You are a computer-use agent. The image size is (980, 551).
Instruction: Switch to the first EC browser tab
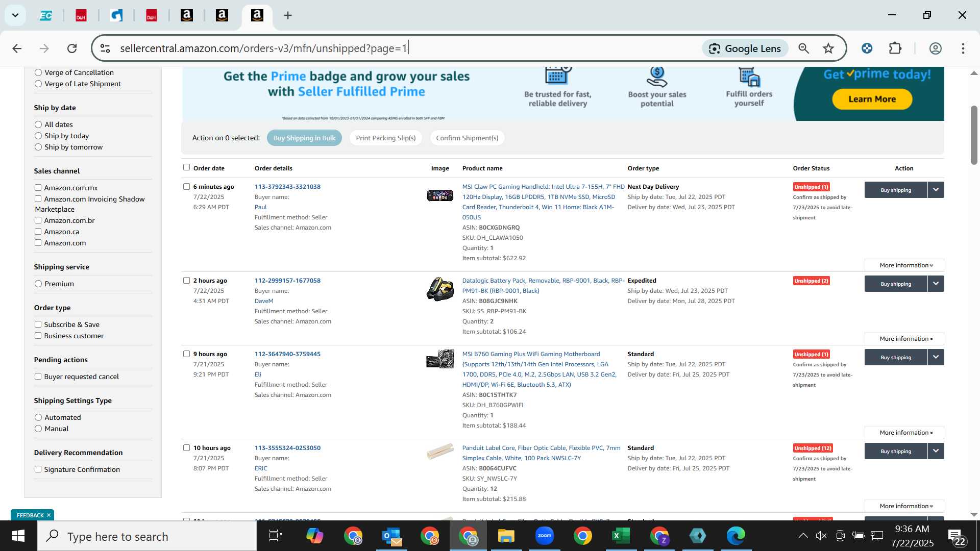[46, 15]
